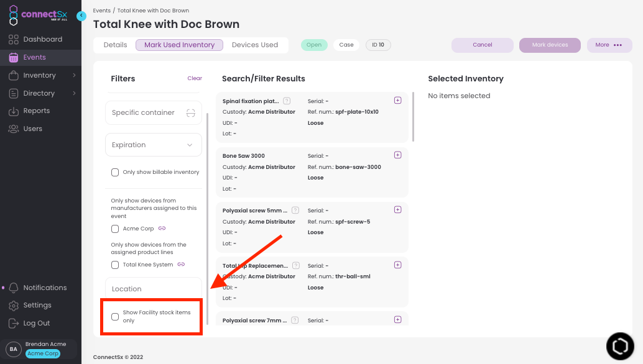Click the question mark on Spinal fixation plate
This screenshot has width=643, height=364.
tap(286, 100)
